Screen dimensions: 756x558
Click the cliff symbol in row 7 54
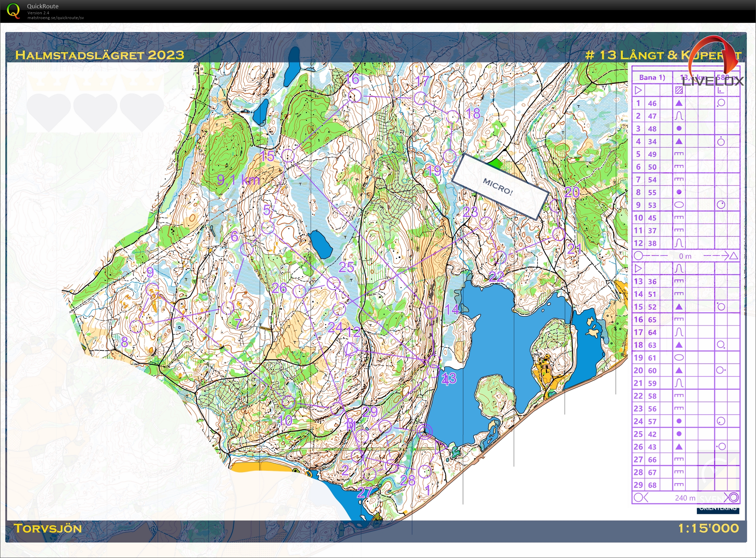point(679,179)
